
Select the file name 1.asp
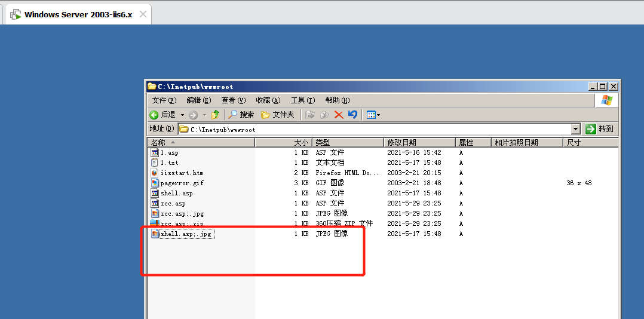169,153
